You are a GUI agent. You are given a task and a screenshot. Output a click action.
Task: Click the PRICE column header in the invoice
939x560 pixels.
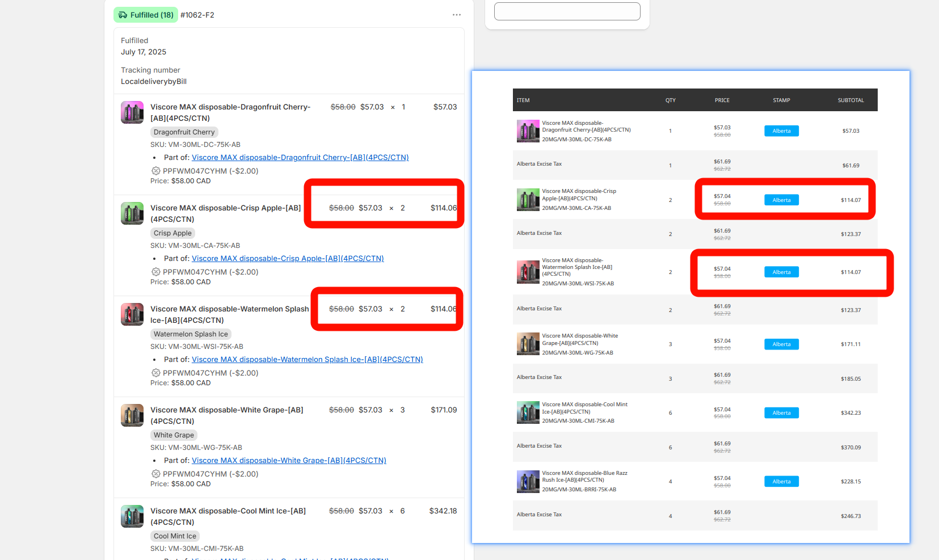(x=722, y=100)
